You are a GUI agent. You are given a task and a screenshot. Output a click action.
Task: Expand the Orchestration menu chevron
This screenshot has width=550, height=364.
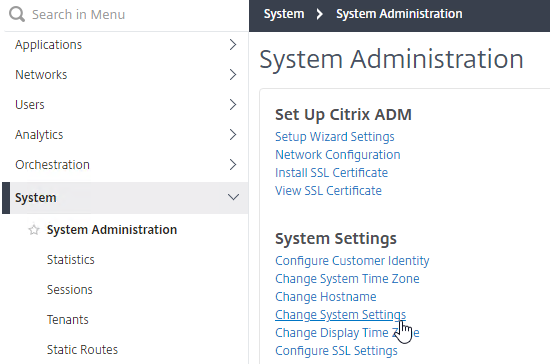pyautogui.click(x=233, y=164)
